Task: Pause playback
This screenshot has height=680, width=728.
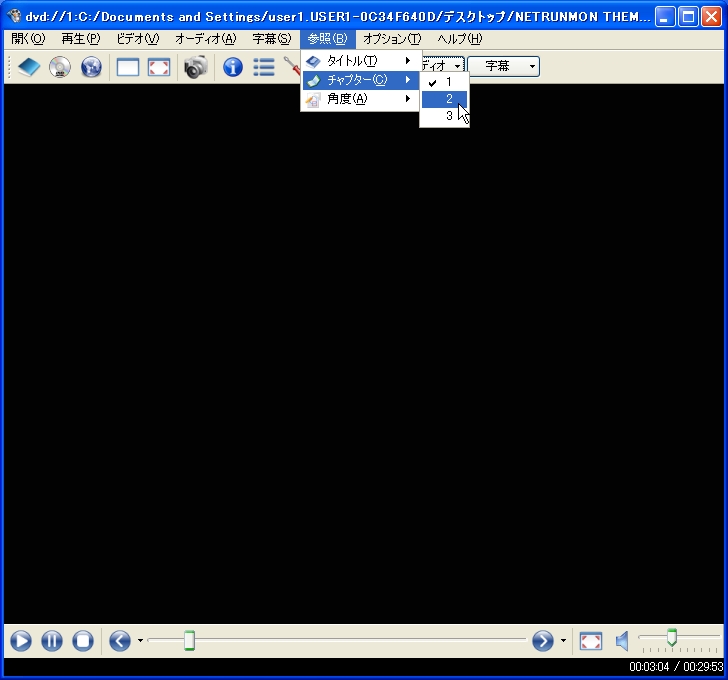Action: 52,641
